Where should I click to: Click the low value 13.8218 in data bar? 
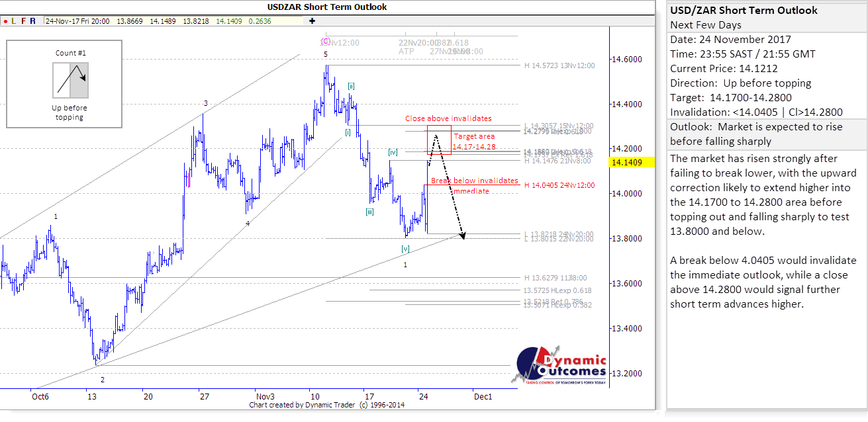[x=197, y=21]
